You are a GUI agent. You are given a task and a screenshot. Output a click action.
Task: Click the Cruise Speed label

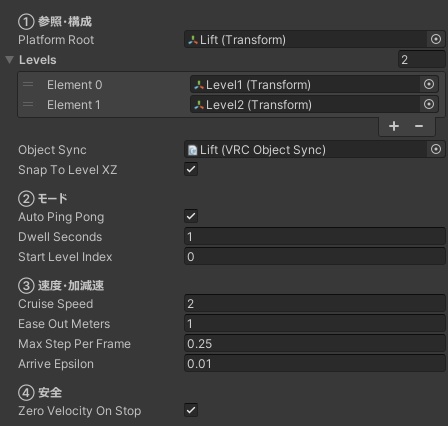56,304
